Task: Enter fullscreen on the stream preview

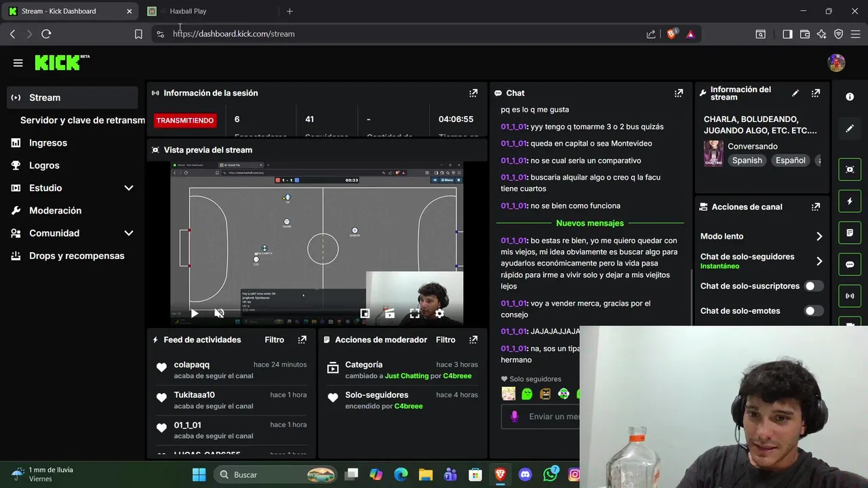Action: pyautogui.click(x=414, y=313)
